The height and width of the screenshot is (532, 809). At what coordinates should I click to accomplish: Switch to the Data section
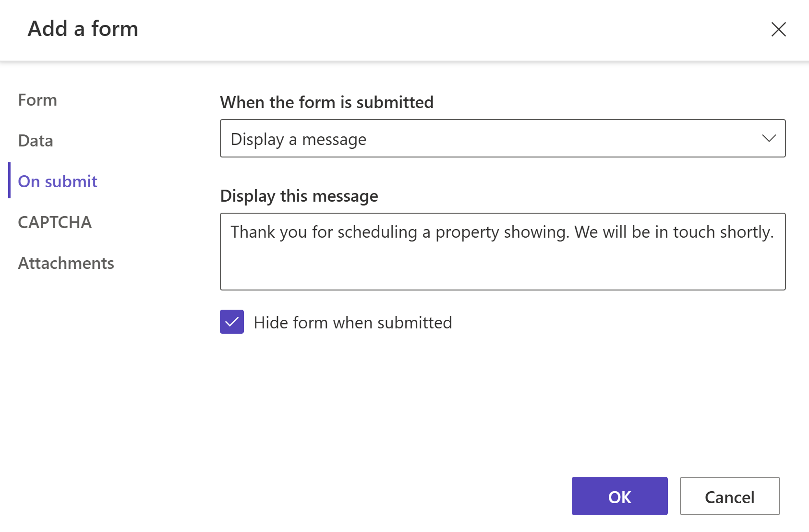click(35, 141)
